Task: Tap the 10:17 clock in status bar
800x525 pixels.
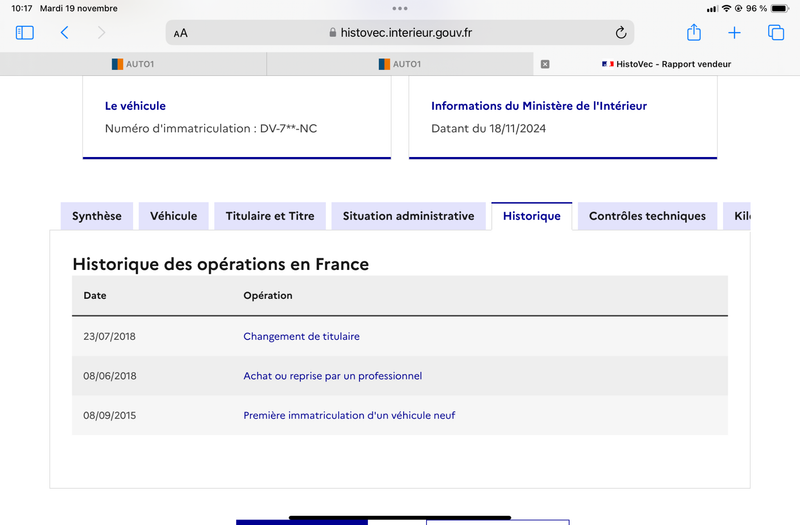Action: click(x=21, y=8)
